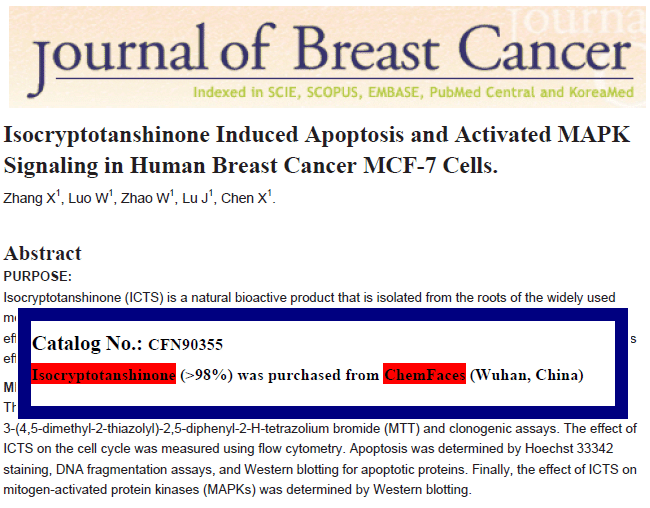Click the (>98%) purity text
Viewport: 650px width, 508px height.
pyautogui.click(x=206, y=375)
